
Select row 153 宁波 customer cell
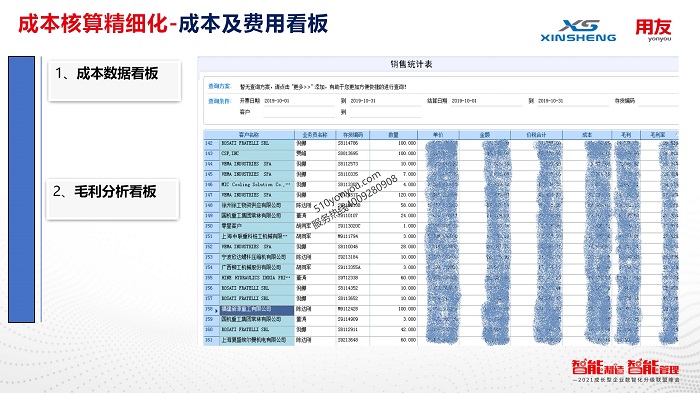pyautogui.click(x=257, y=257)
